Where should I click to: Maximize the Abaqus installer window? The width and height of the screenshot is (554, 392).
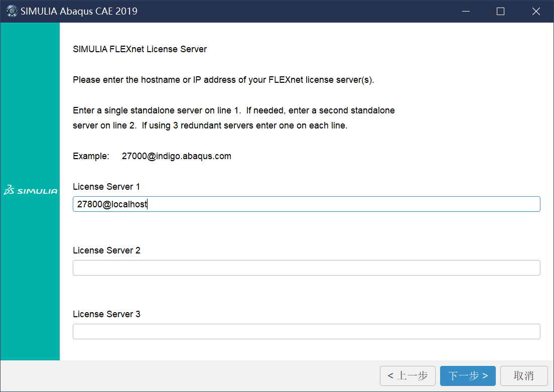[x=500, y=11]
